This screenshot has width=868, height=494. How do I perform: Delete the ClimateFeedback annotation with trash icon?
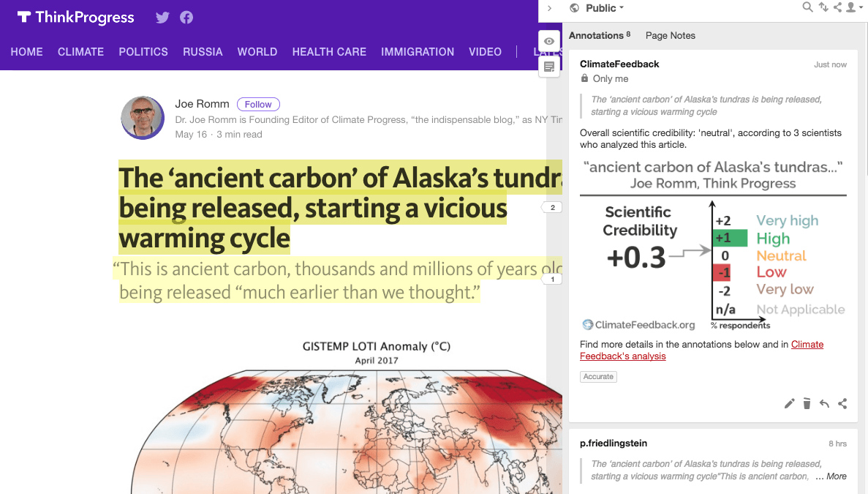click(x=807, y=404)
